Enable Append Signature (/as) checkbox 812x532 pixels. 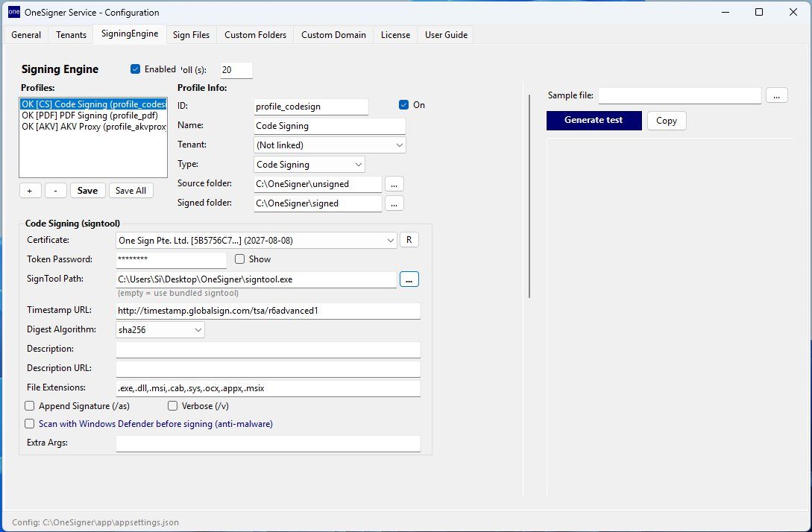tap(30, 406)
